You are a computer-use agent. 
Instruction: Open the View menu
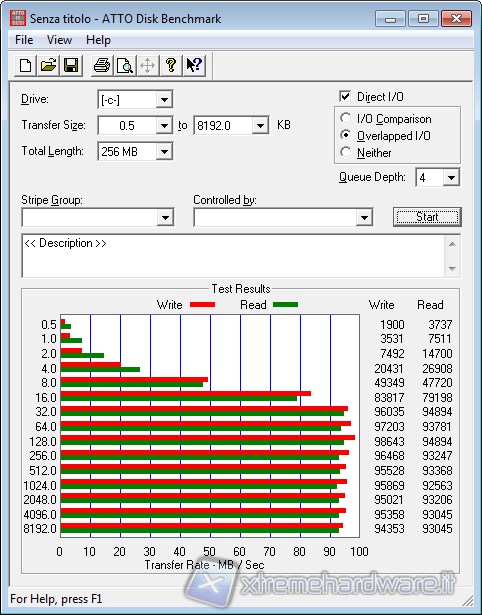pos(59,40)
